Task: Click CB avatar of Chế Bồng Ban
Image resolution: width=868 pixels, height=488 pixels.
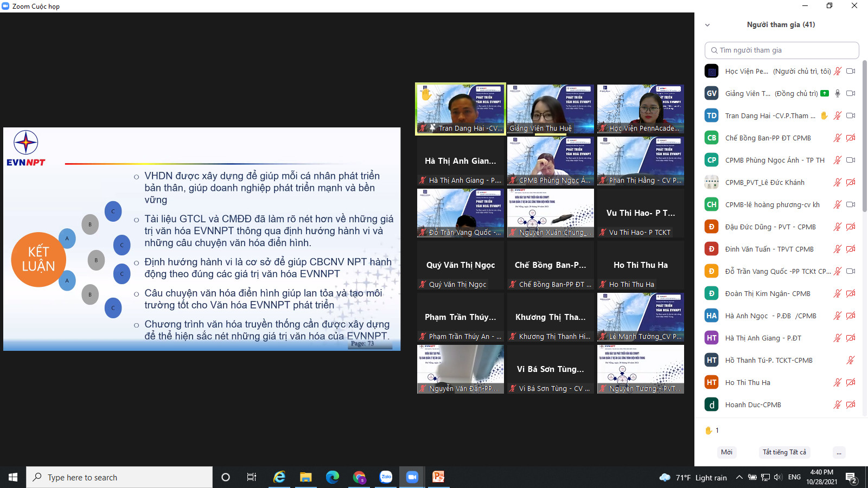Action: (711, 138)
